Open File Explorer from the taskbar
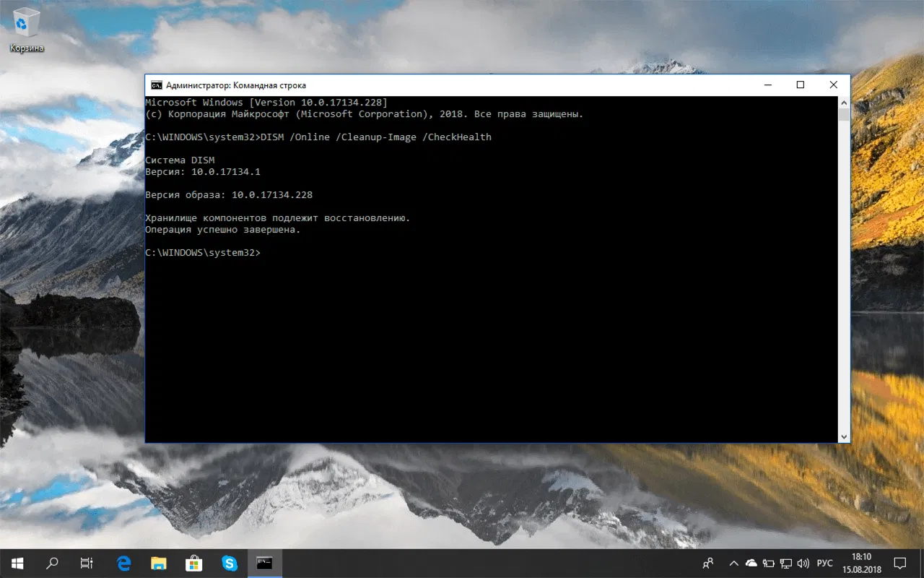This screenshot has width=924, height=578. [x=158, y=563]
